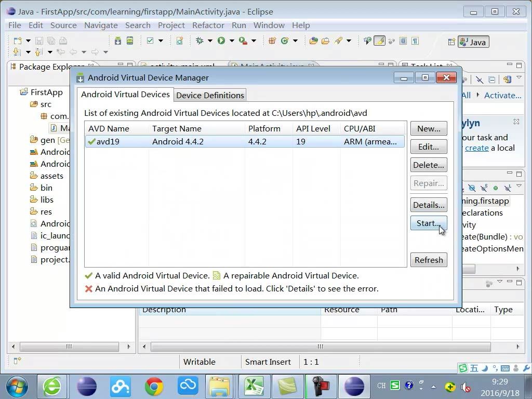This screenshot has height=399, width=532.
Task: Open the Run configurations dropdown arrow
Action: (232, 41)
